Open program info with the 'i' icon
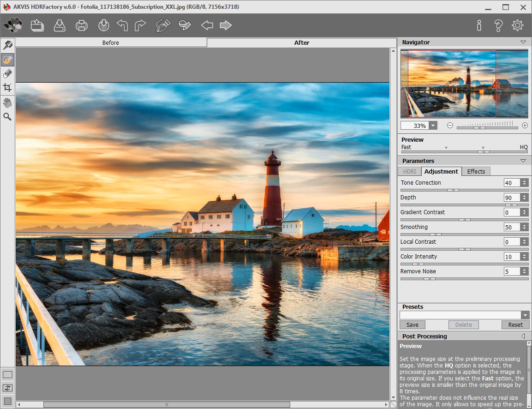This screenshot has width=532, height=409. pos(479,25)
